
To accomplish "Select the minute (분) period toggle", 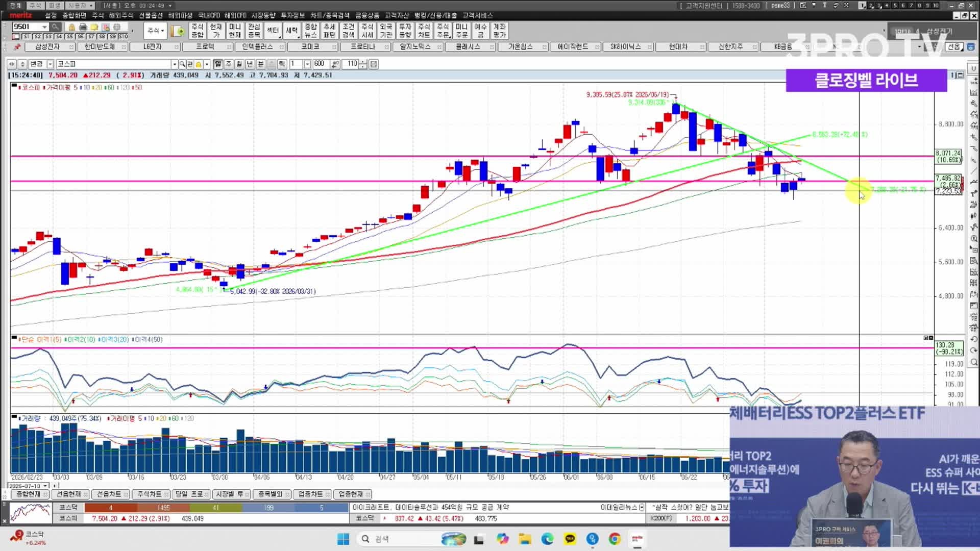I will (x=260, y=64).
